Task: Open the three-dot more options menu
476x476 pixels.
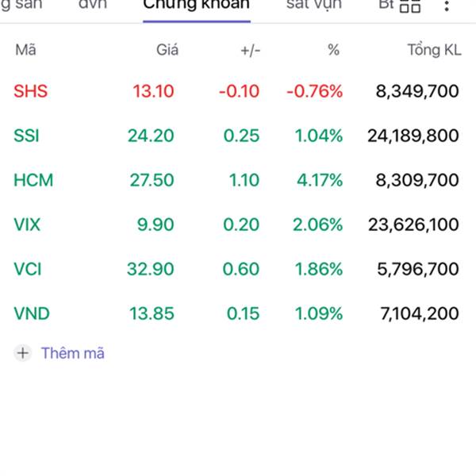Action: 446,6
